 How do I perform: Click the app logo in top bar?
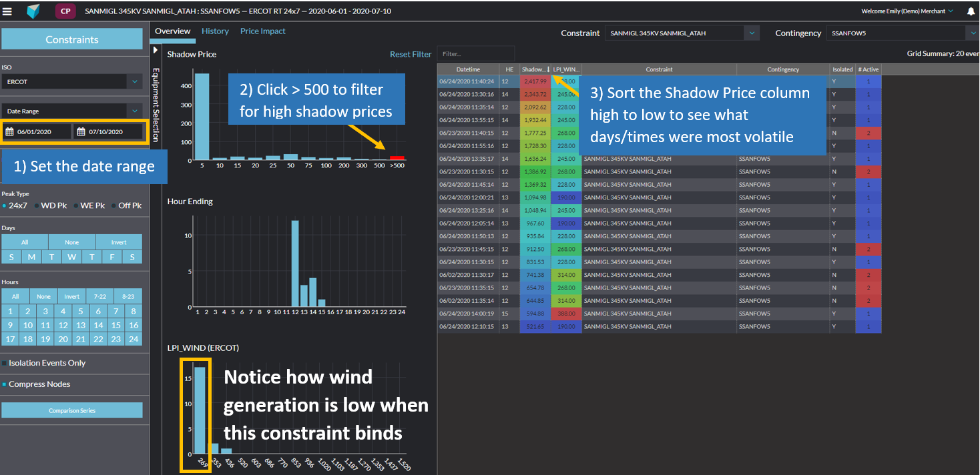click(x=33, y=10)
